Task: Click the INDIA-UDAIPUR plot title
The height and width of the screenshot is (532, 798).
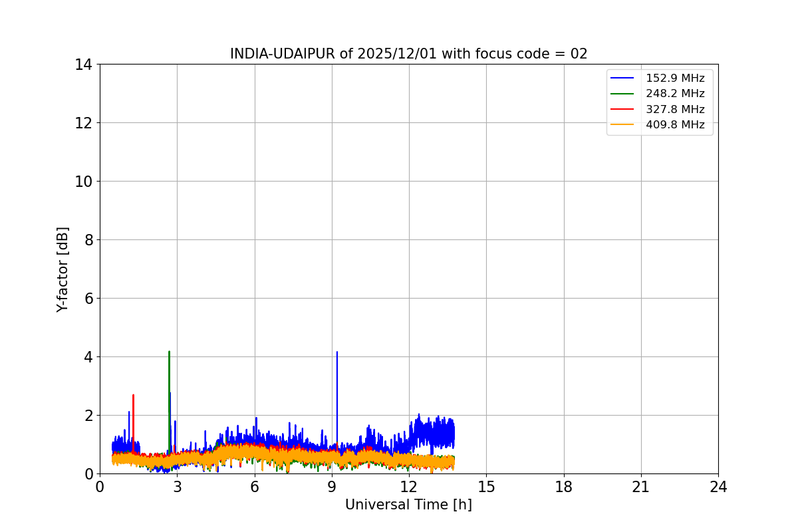Action: pos(408,54)
